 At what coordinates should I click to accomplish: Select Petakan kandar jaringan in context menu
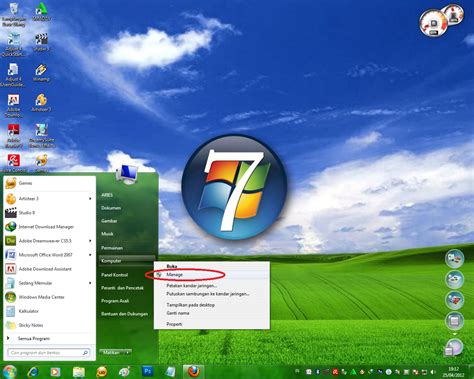pos(212,286)
